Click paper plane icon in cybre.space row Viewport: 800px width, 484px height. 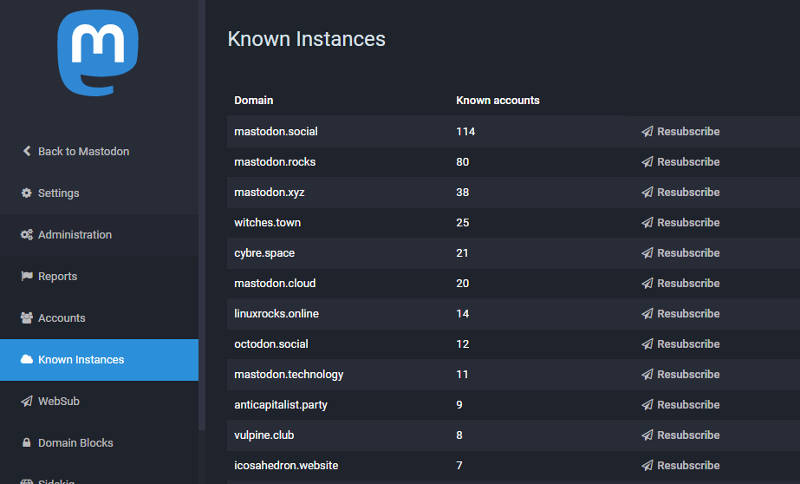pyautogui.click(x=647, y=253)
